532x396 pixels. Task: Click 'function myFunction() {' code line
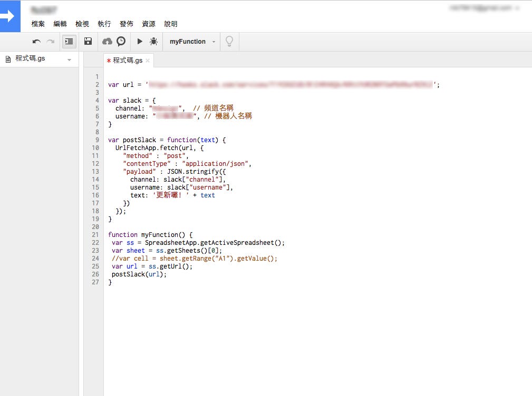click(x=150, y=235)
